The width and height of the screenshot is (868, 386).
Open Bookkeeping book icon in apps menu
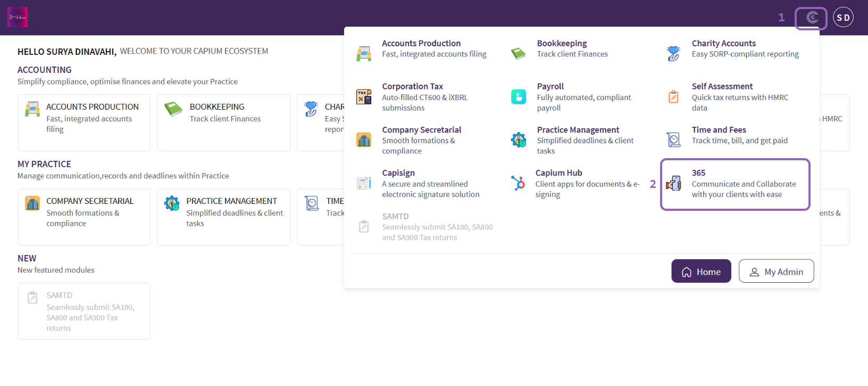(518, 53)
